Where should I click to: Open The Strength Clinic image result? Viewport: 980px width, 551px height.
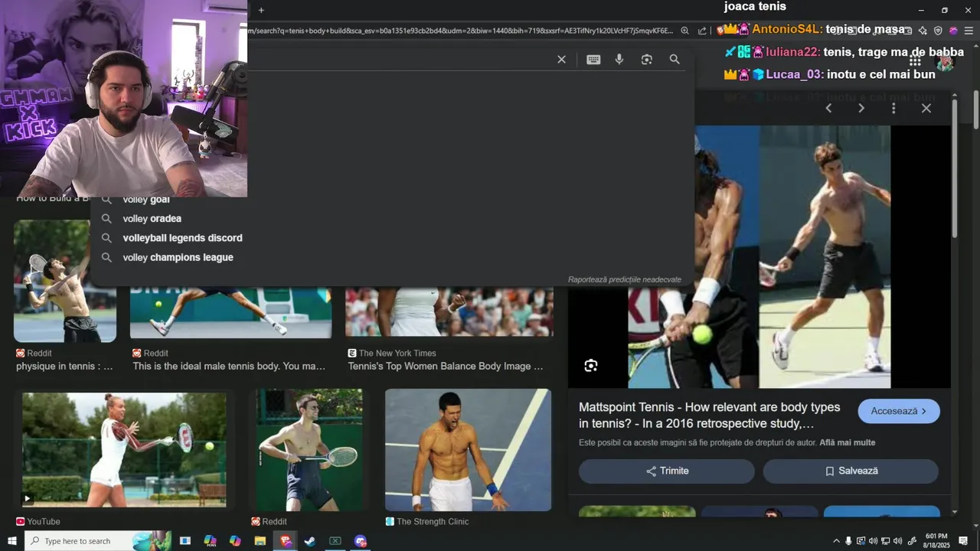click(468, 450)
